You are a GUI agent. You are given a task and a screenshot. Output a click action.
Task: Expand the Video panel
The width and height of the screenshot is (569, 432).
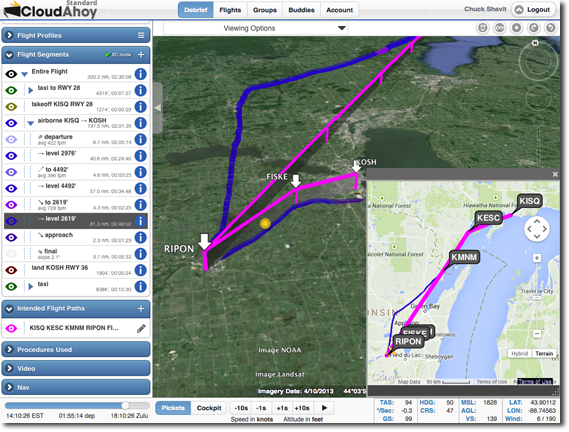coord(9,368)
